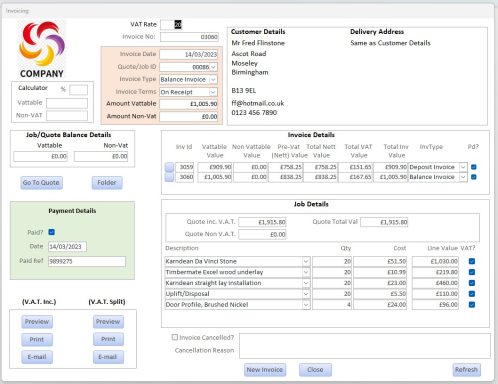This screenshot has height=384, width=498.
Task: Click the payment Date field
Action: (67, 247)
